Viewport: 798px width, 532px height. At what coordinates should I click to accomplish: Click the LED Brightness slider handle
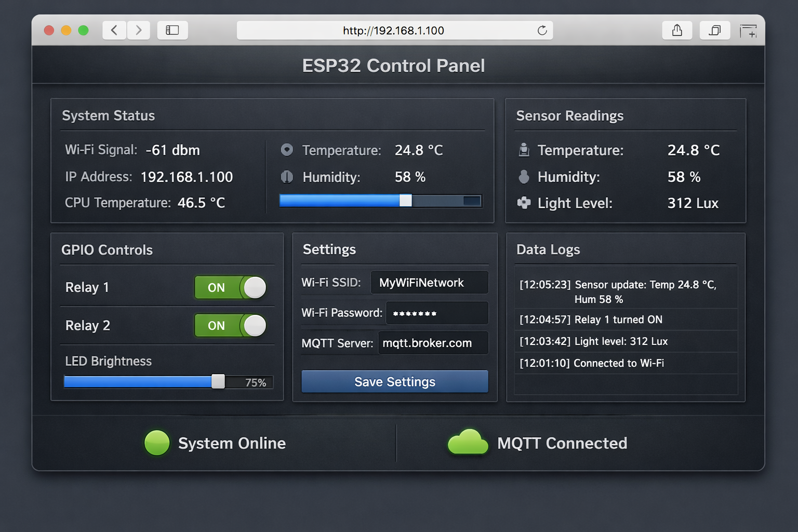point(218,382)
